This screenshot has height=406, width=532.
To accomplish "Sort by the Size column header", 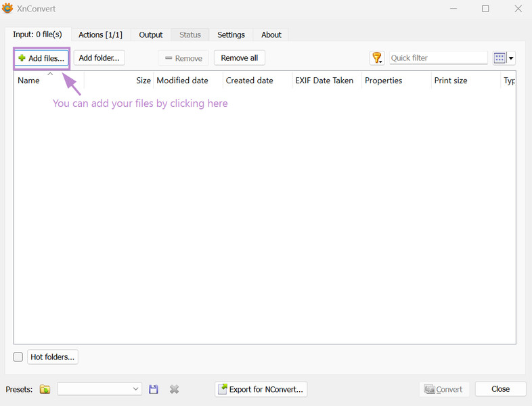I will (x=118, y=81).
